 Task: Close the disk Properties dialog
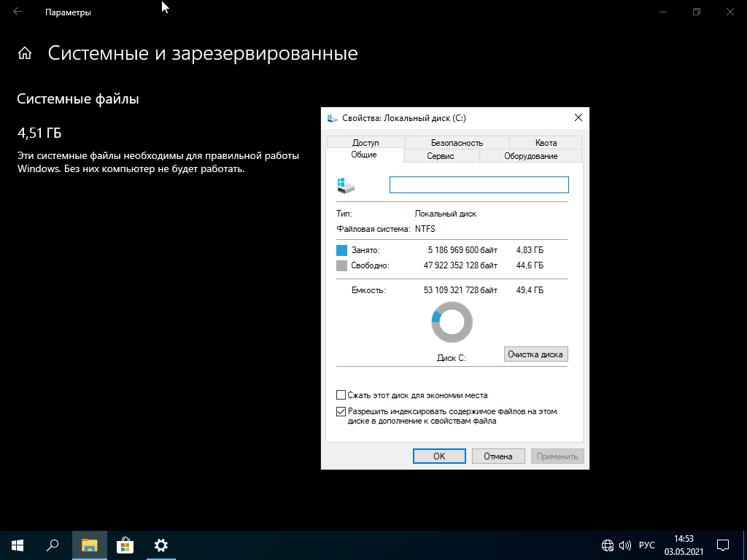pos(578,117)
